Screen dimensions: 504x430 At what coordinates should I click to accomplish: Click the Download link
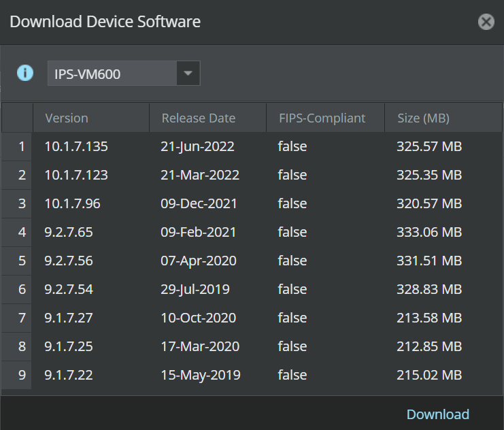click(x=438, y=414)
